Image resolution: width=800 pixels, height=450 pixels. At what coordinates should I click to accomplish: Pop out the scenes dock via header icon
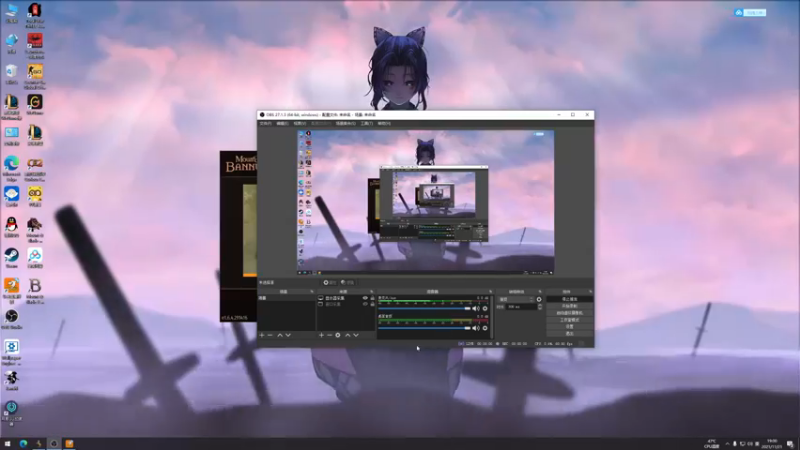[312, 292]
